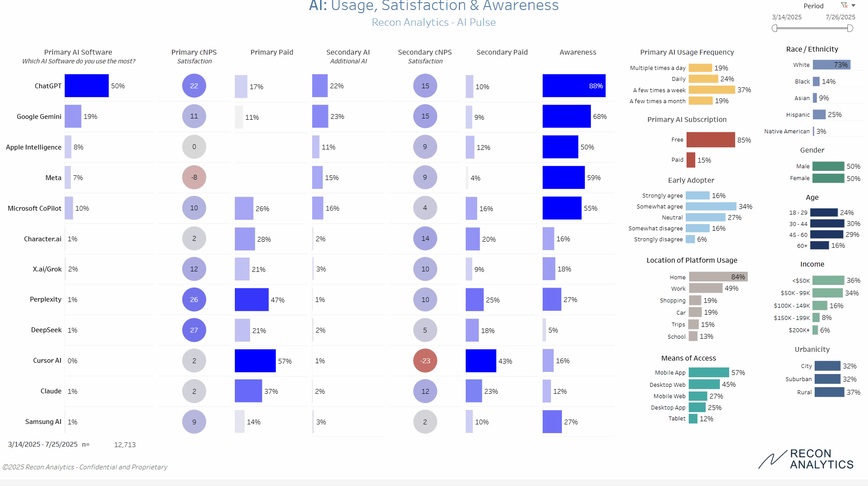
Task: Select the Strongly agree Early Adopter bar
Action: click(x=697, y=195)
